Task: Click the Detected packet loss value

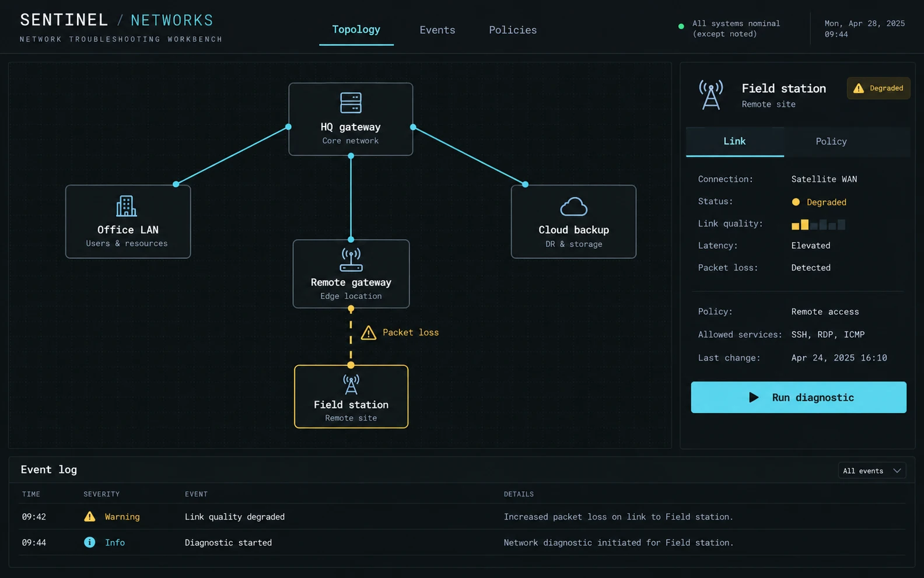Action: pos(810,268)
